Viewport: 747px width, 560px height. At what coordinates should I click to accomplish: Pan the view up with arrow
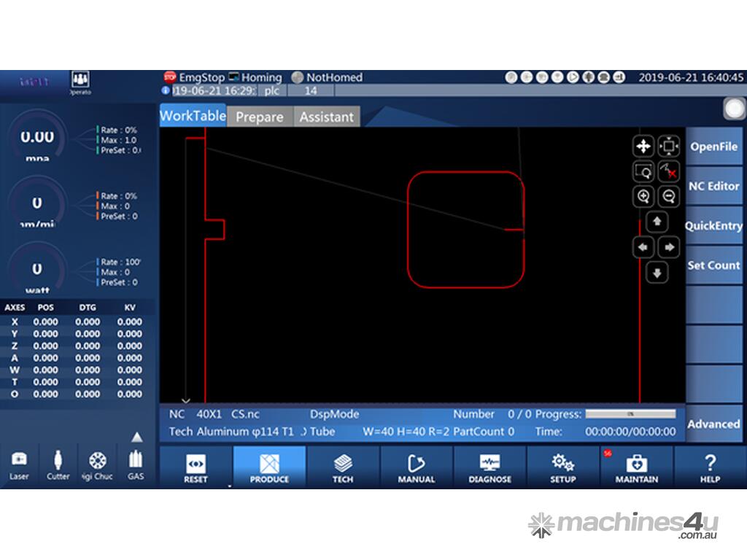657,222
